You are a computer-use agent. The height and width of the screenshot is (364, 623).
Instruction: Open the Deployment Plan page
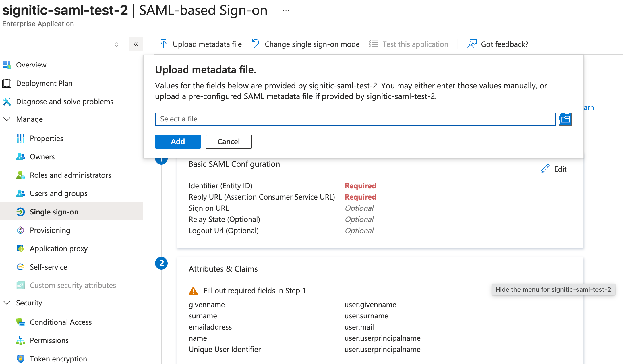44,83
